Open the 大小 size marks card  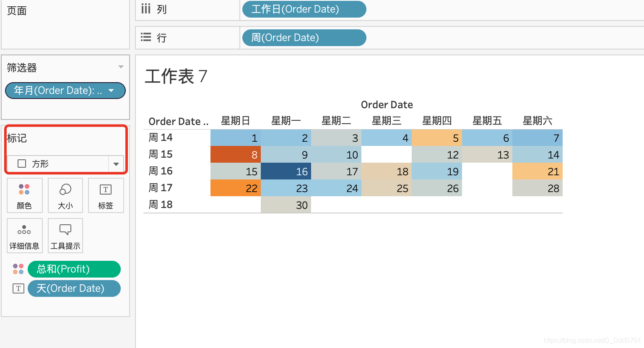[x=65, y=195]
